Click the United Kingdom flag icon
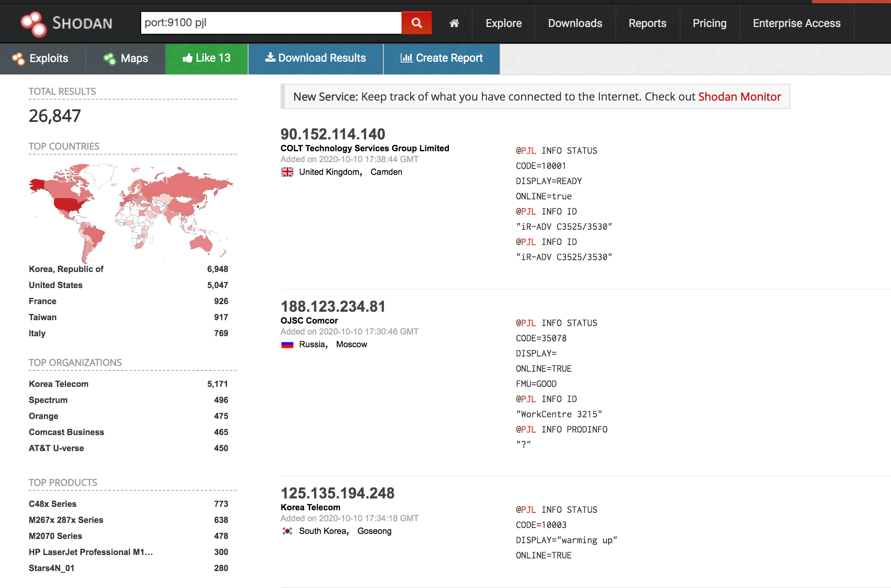The image size is (891, 588). point(287,172)
